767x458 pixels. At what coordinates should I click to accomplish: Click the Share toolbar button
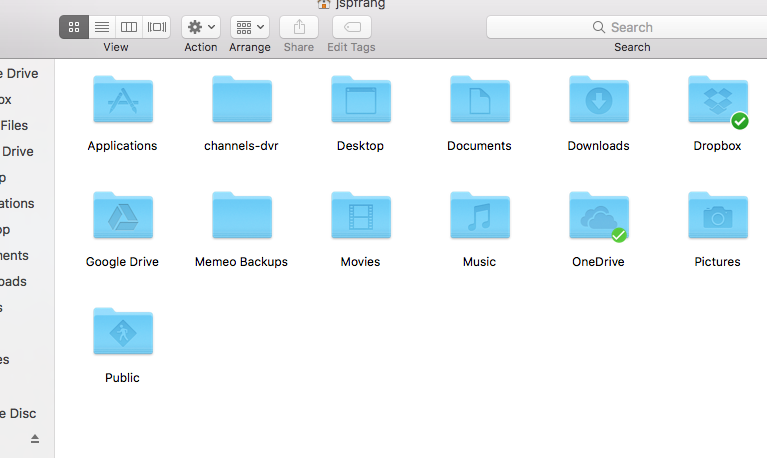point(298,27)
